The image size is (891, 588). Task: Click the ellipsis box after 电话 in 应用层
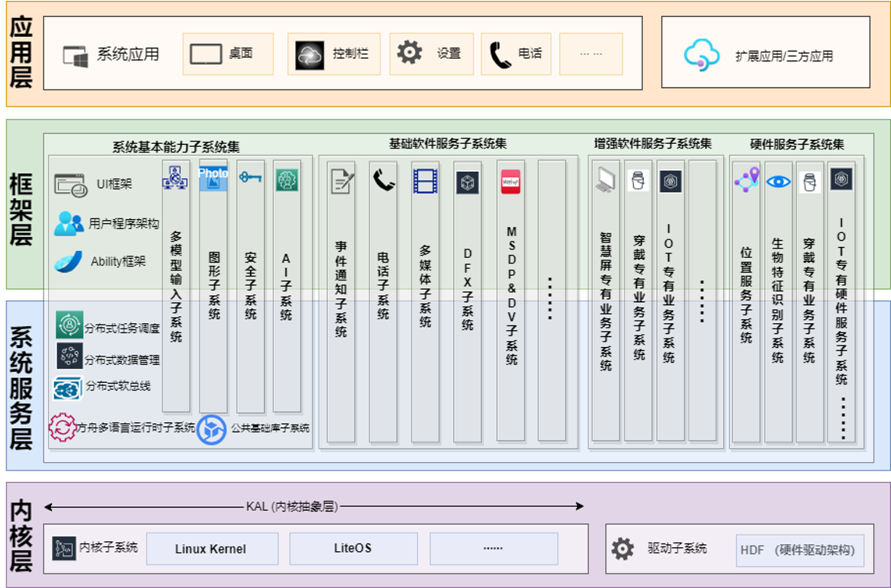591,54
